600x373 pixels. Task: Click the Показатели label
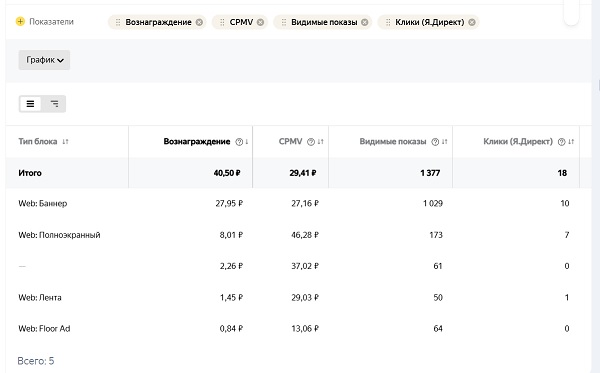(x=51, y=22)
